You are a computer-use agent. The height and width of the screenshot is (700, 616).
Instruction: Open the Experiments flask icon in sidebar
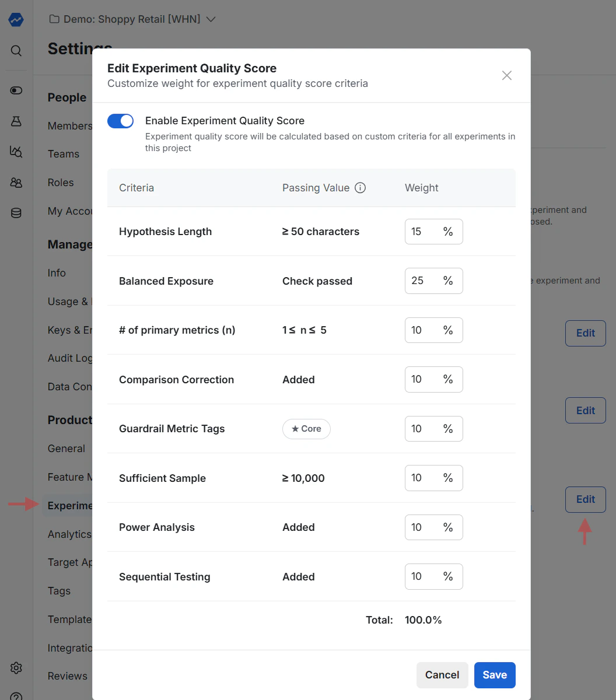pos(16,121)
